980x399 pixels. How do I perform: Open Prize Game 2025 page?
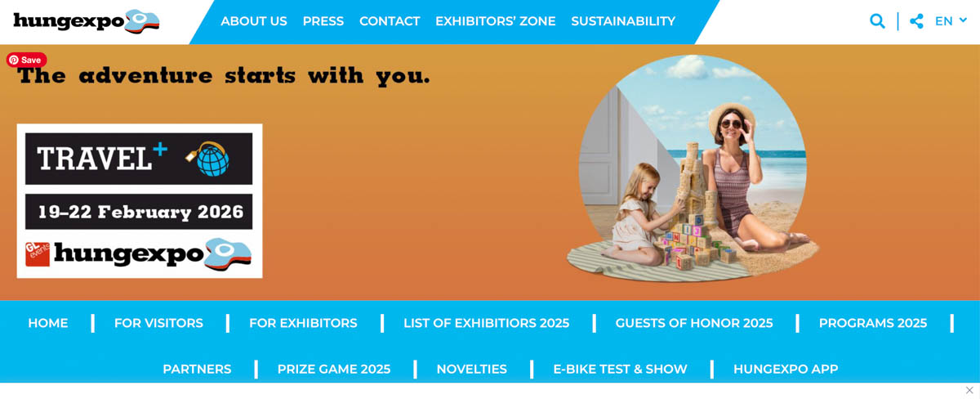(x=334, y=369)
